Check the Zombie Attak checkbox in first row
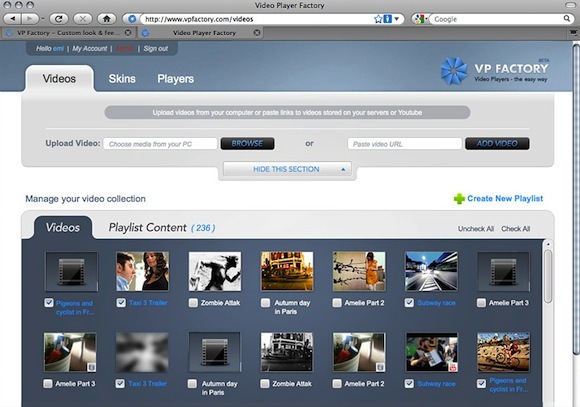580x407 pixels. click(x=193, y=303)
